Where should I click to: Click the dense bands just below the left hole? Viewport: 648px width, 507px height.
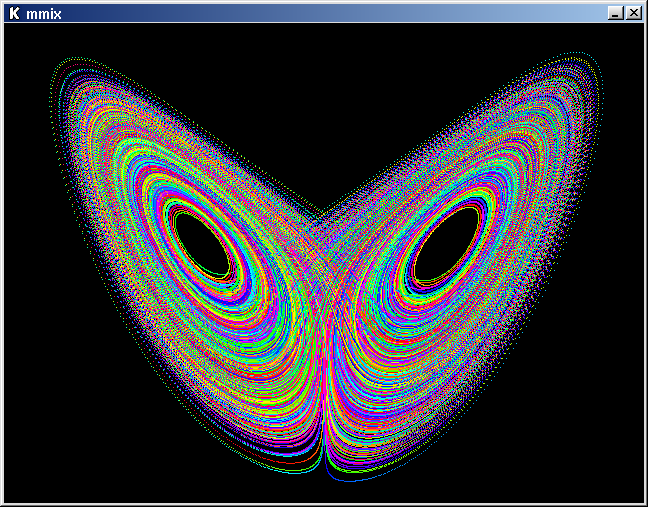coord(215,310)
